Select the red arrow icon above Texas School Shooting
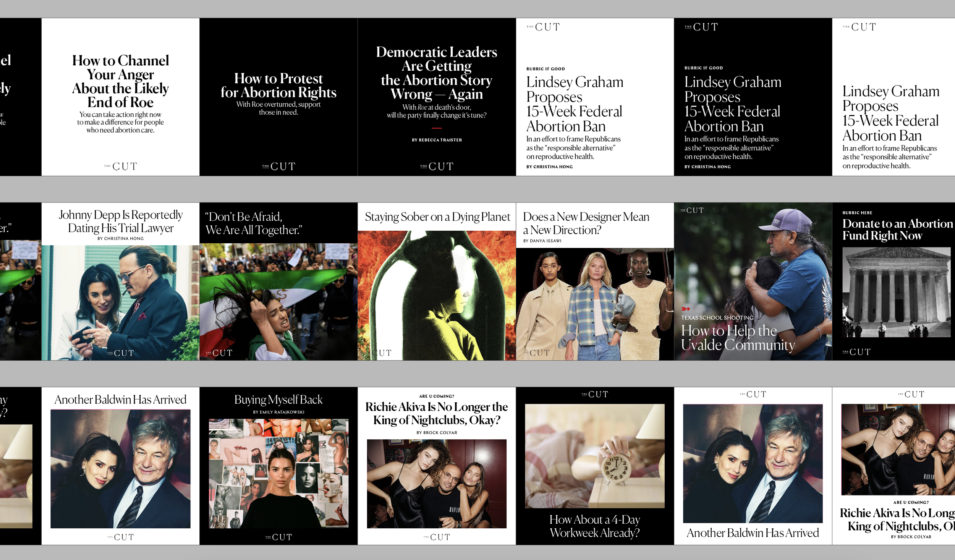955x560 pixels. coord(686,309)
